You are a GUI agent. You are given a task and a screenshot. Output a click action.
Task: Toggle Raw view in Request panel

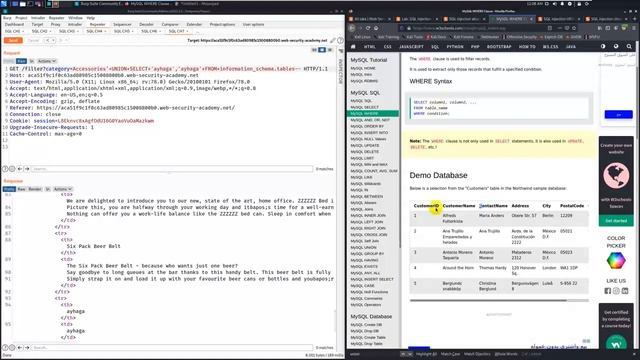(21, 61)
